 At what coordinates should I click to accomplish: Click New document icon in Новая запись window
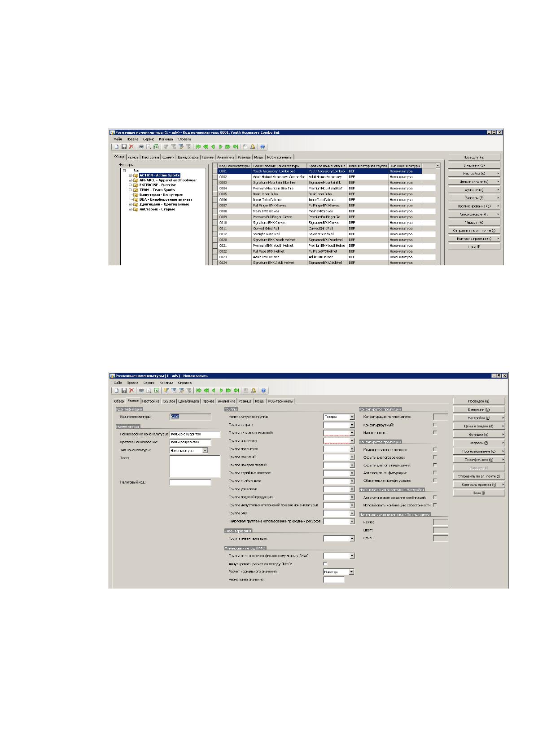(x=116, y=391)
